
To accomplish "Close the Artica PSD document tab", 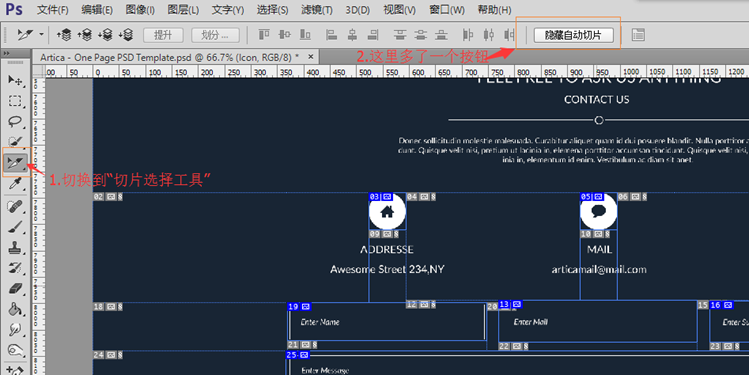I will click(311, 57).
